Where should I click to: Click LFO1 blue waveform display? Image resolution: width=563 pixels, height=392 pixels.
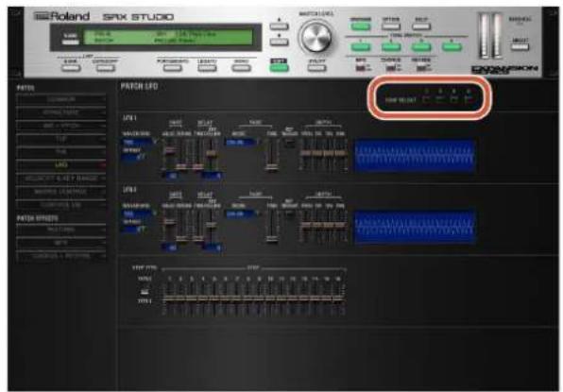415,156
